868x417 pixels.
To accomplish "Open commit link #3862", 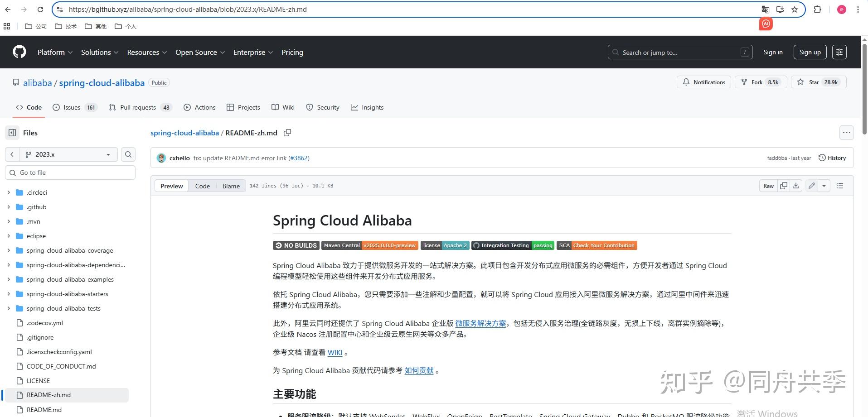I will [299, 158].
